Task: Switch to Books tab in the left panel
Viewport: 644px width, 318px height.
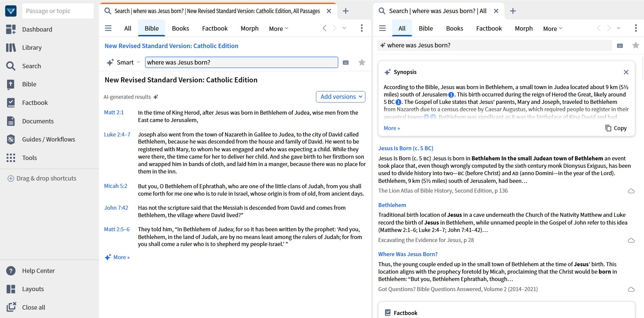Action: point(180,28)
